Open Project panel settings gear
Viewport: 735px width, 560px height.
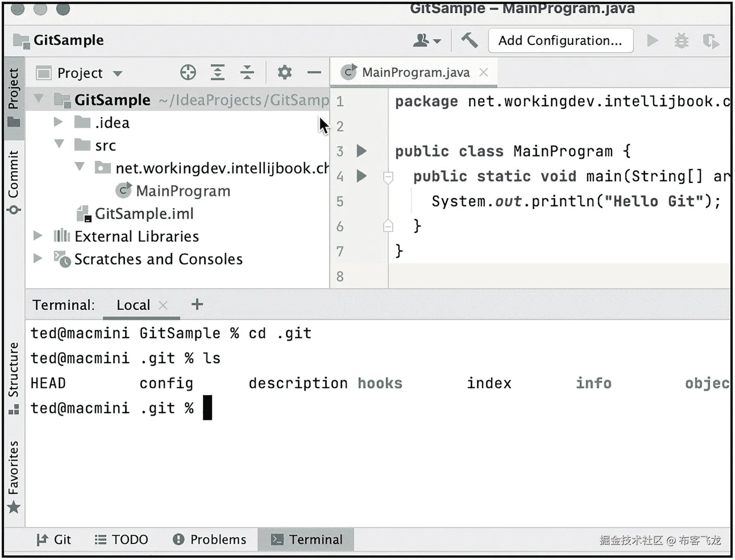[285, 72]
